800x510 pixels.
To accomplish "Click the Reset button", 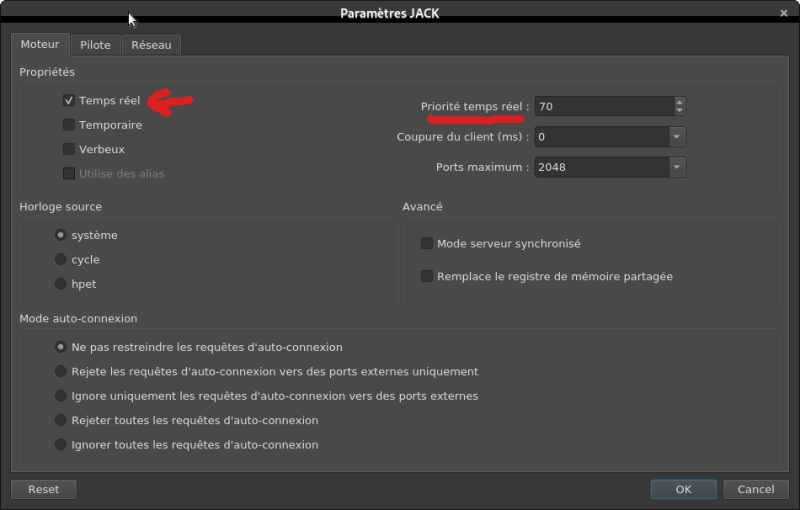I will (x=44, y=490).
